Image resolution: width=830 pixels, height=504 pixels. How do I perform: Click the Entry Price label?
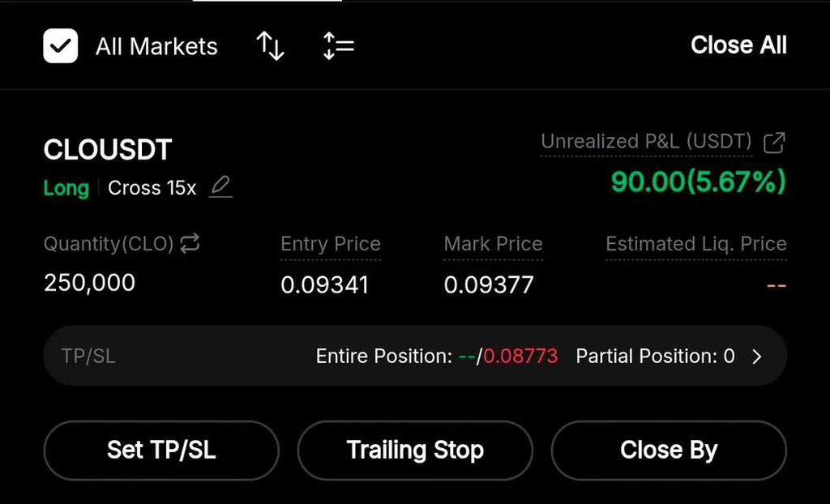330,244
